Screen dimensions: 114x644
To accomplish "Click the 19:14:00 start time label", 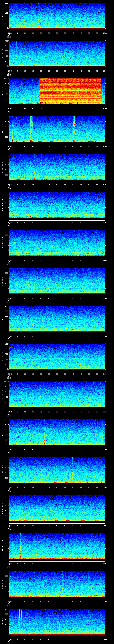I will (9, 33).
